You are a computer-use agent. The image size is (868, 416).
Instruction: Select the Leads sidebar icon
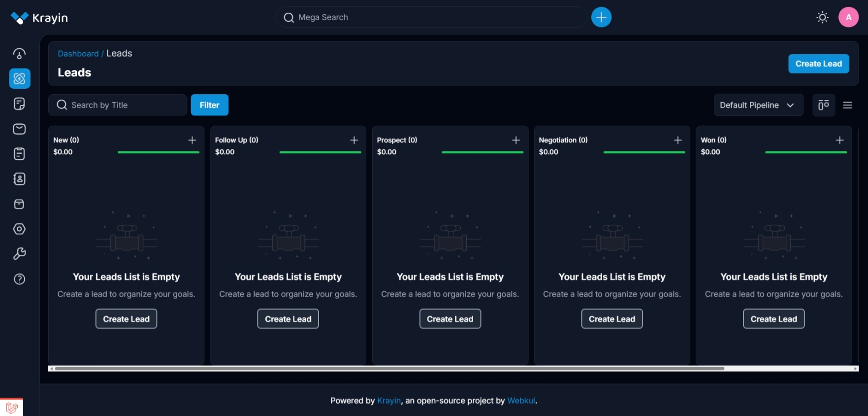[20, 78]
